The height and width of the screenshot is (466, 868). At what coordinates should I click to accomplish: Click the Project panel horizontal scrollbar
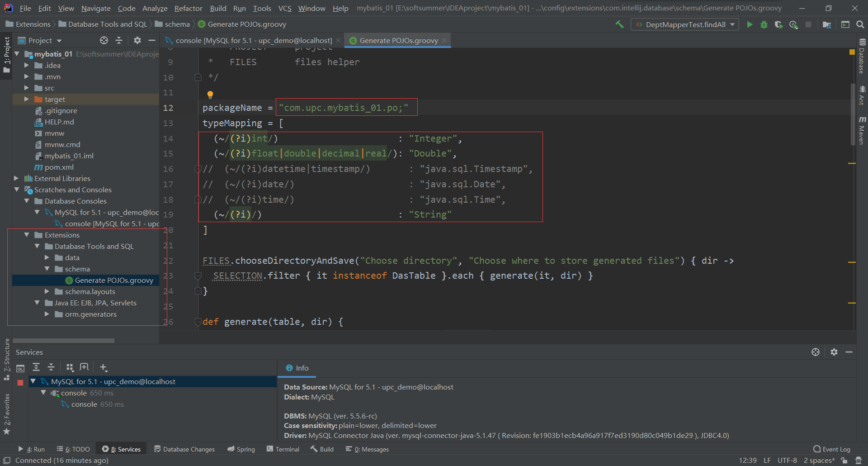63,340
